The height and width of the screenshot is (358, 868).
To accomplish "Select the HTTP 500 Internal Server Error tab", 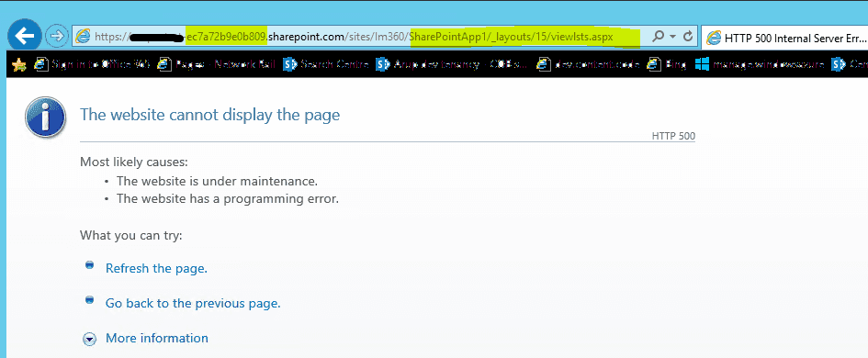I will [x=784, y=39].
